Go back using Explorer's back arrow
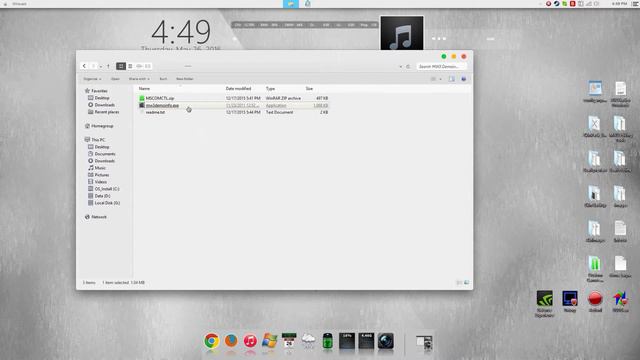The width and height of the screenshot is (640, 360). point(84,66)
